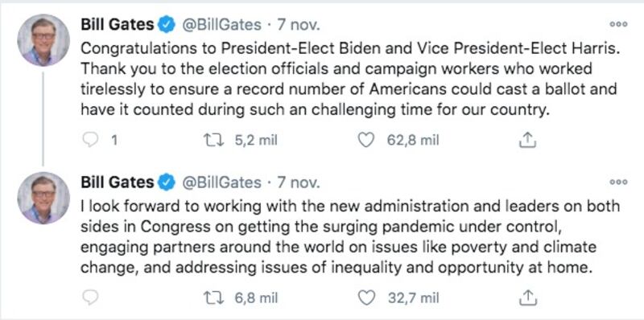Image resolution: width=644 pixels, height=320 pixels.
Task: Share the first tweet via upload icon
Action: click(x=528, y=141)
